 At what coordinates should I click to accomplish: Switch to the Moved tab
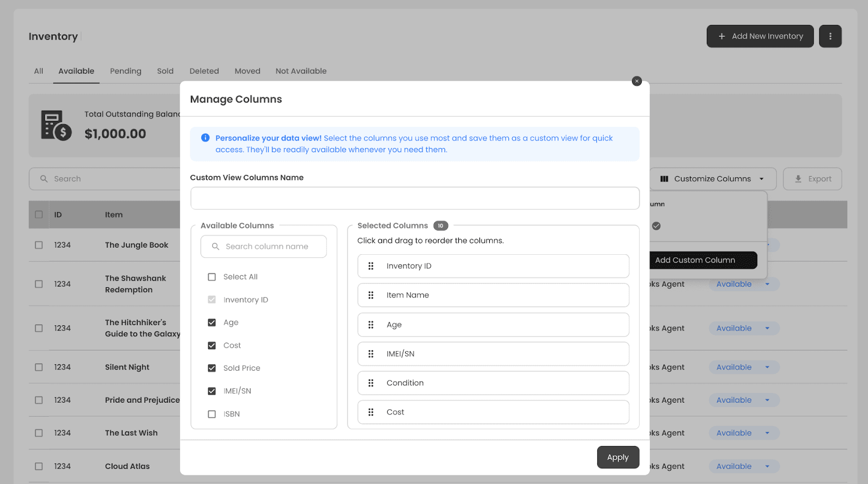tap(247, 71)
